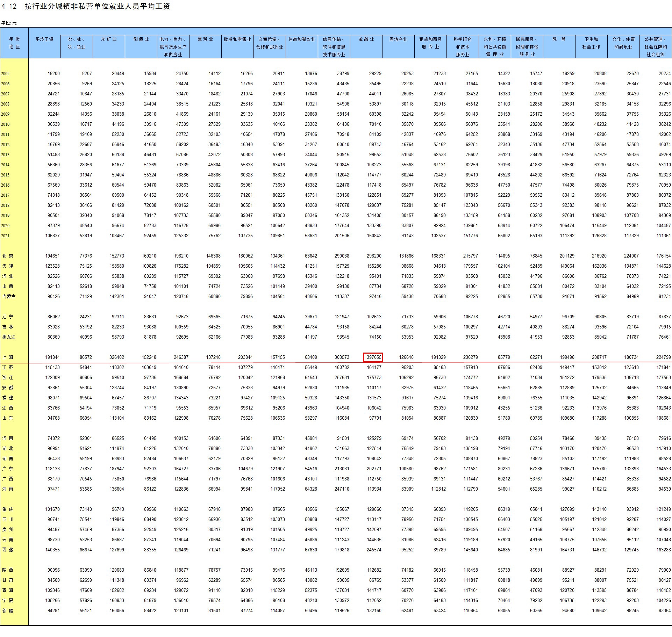
Task: Click the 平均工资 column header
Action: pos(44,39)
